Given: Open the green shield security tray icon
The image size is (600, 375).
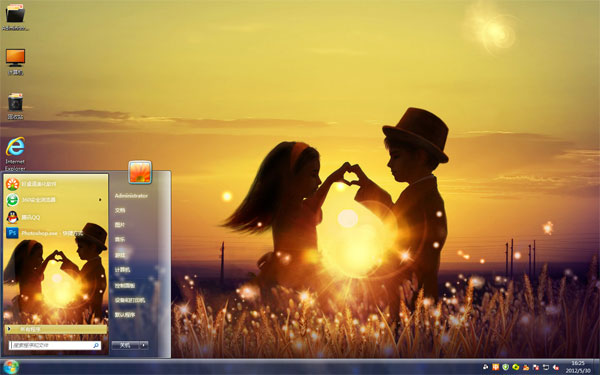Looking at the screenshot, I should [505, 367].
